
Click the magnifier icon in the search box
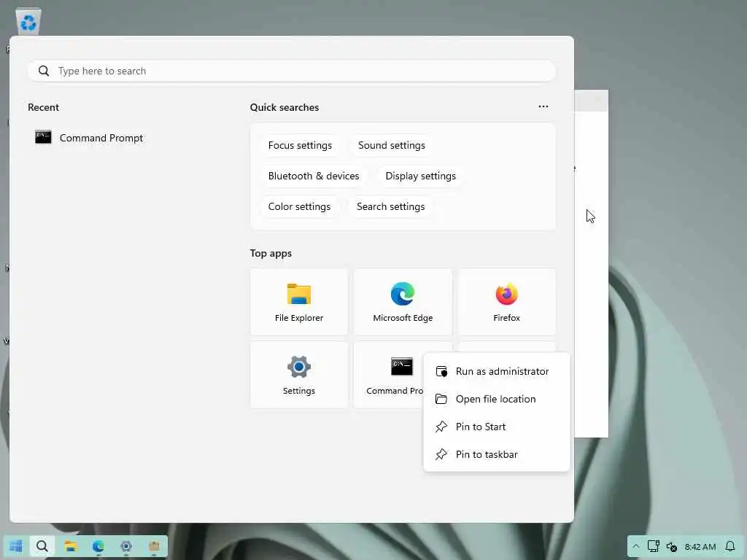click(43, 71)
